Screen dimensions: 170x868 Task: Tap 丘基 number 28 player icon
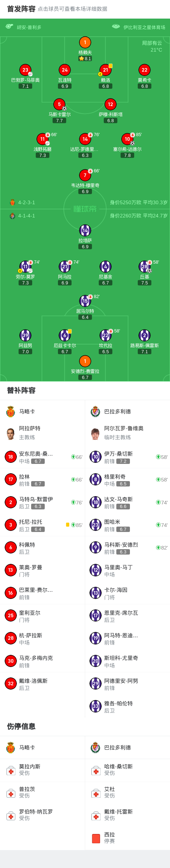145,267
